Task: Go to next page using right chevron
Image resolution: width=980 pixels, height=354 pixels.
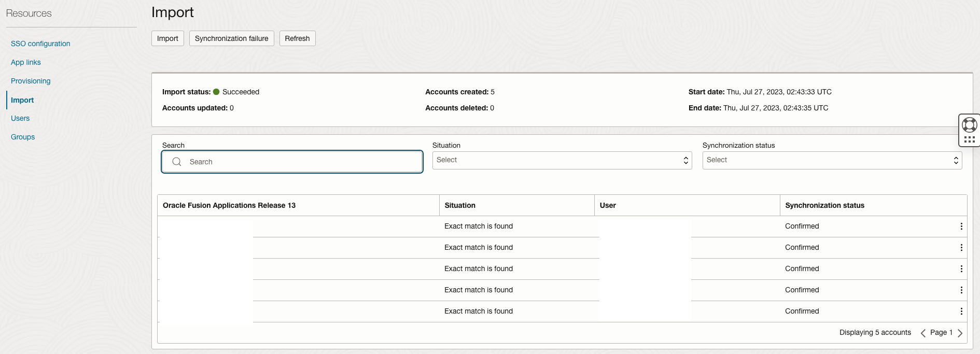Action: click(960, 333)
